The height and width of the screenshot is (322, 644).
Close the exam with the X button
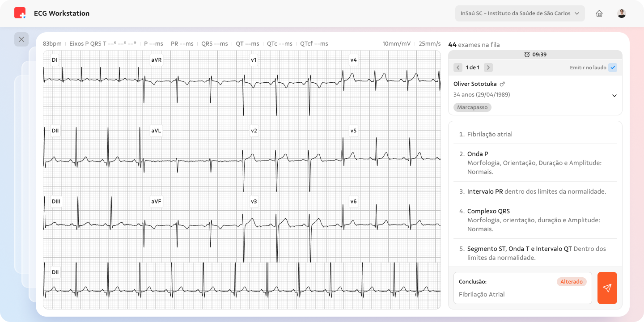click(21, 39)
